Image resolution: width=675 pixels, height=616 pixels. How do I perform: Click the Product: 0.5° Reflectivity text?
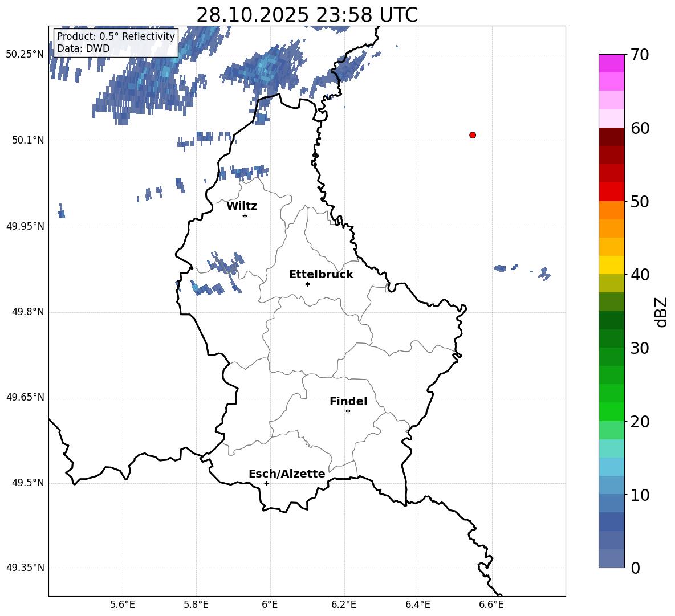(116, 36)
